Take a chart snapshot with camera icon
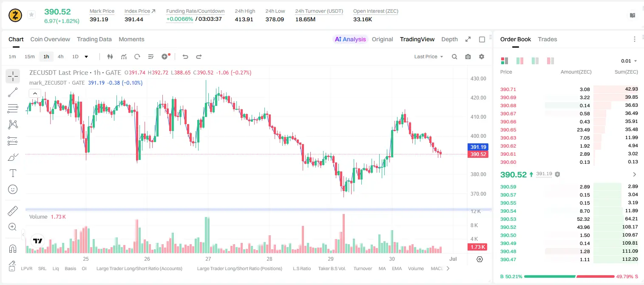This screenshot has width=644, height=285. [468, 57]
